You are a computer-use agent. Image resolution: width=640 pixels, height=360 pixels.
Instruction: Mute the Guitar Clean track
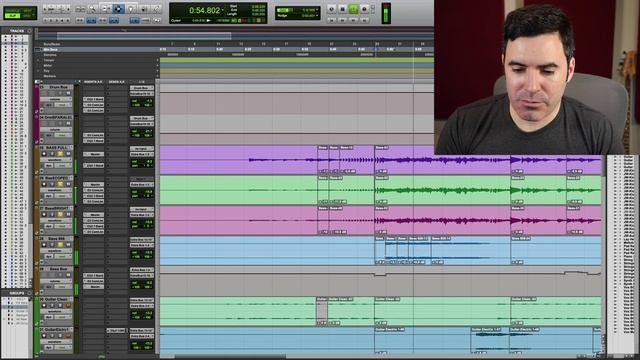click(x=68, y=305)
